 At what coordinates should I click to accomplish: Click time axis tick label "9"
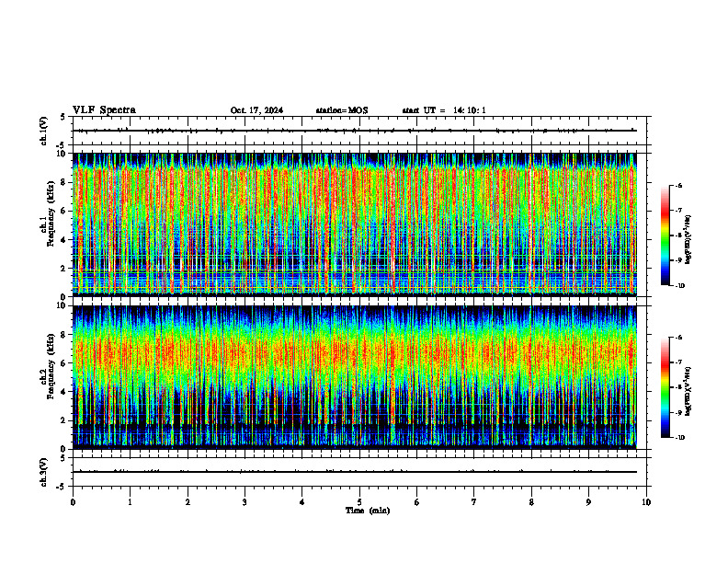[588, 502]
